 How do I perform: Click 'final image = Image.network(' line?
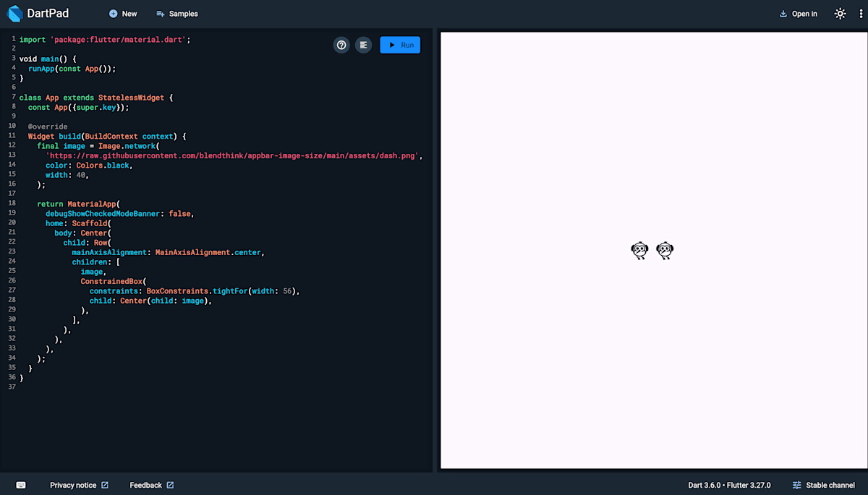pos(98,146)
